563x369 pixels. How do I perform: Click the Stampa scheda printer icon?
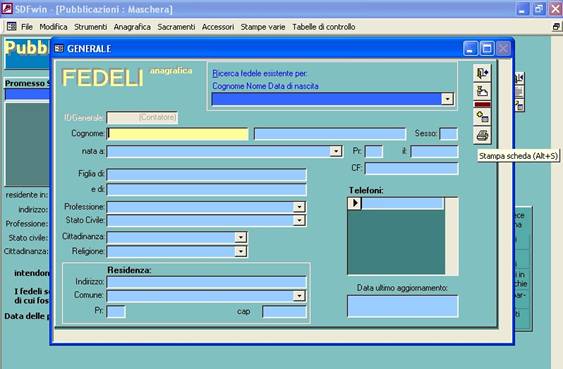[482, 136]
